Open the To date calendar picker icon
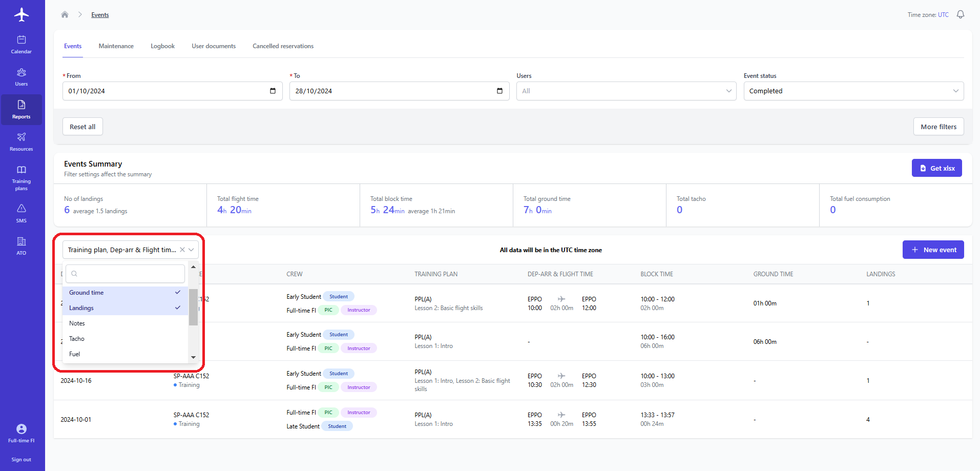This screenshot has width=980, height=471. point(499,91)
